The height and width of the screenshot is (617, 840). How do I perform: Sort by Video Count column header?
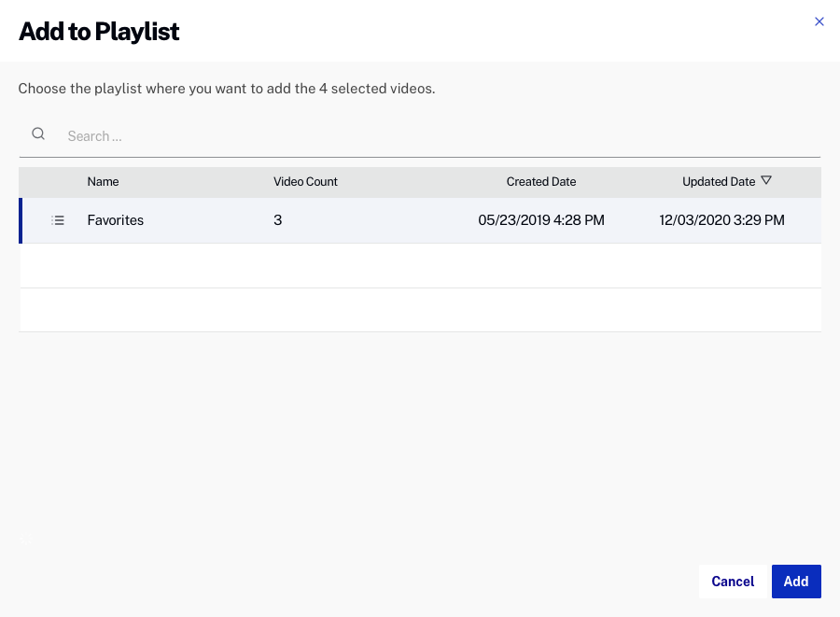coord(305,182)
